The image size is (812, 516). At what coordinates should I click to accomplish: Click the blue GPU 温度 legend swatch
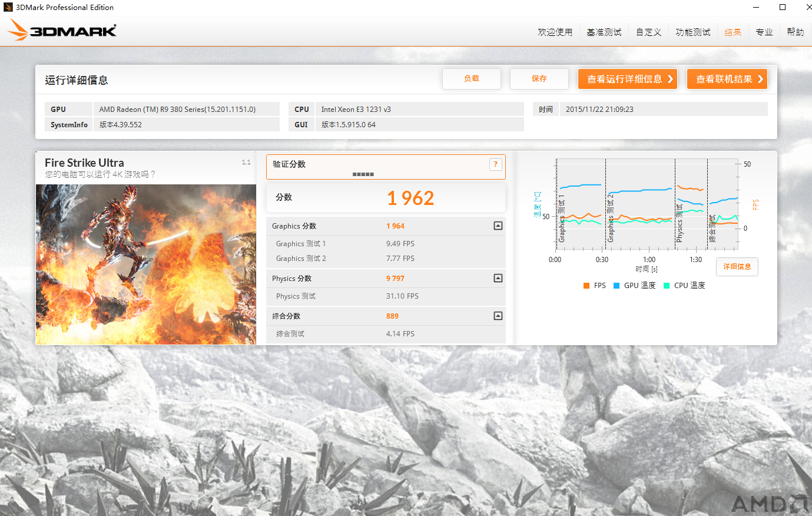[617, 286]
